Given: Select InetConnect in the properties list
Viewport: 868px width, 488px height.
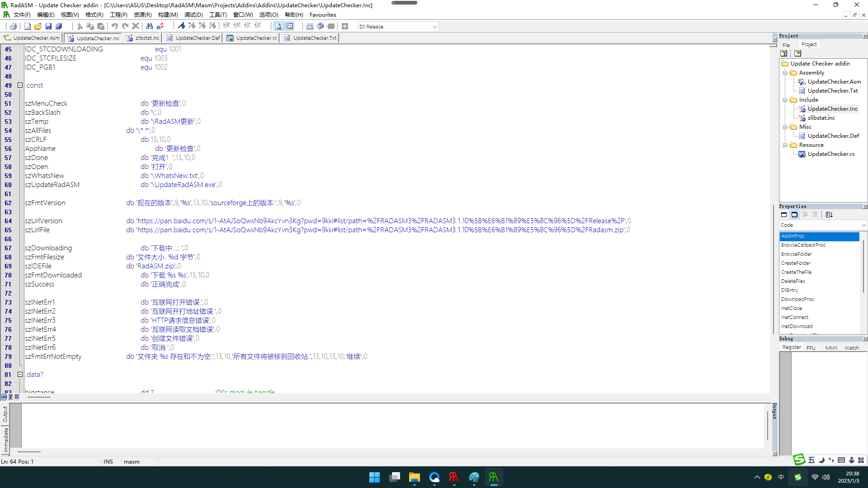Looking at the screenshot, I should pyautogui.click(x=794, y=317).
